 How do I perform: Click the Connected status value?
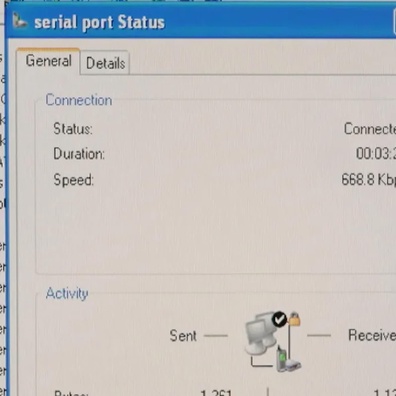coord(370,129)
